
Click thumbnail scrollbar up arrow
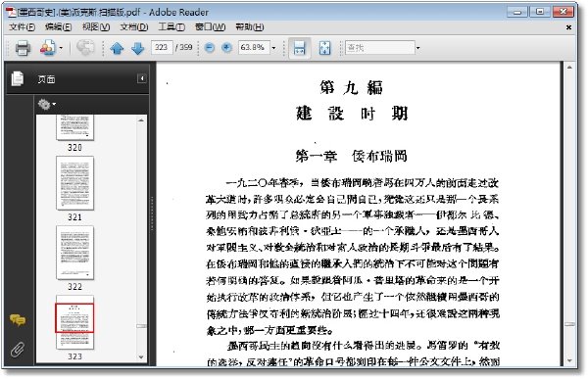141,120
